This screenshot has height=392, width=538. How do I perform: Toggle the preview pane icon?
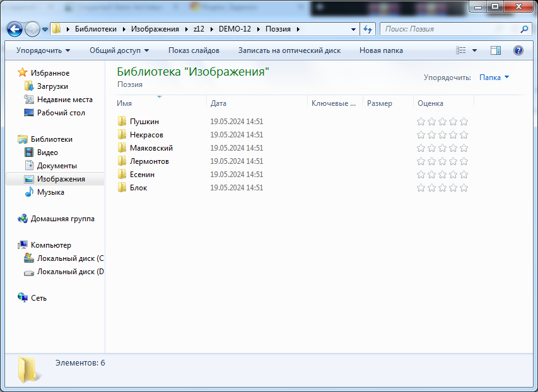[496, 50]
